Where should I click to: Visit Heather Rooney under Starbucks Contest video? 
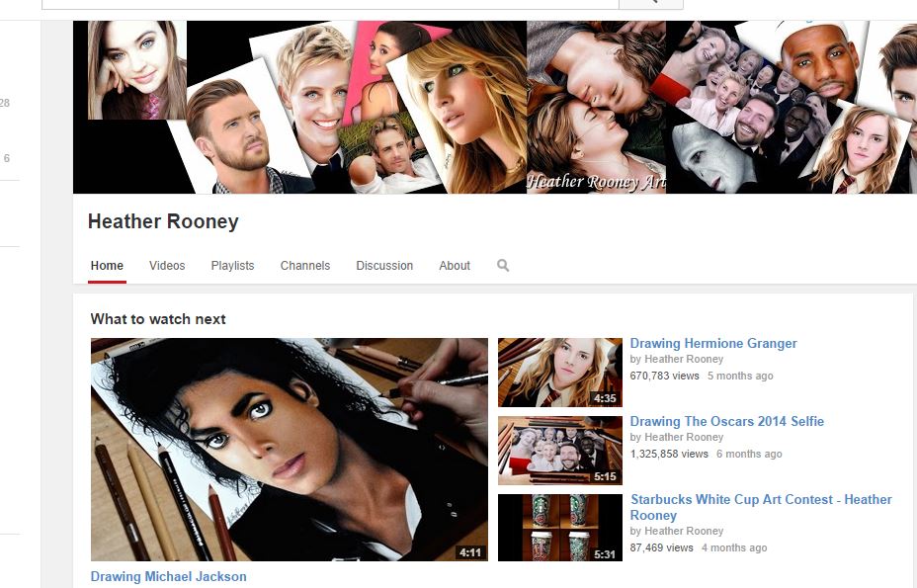(x=684, y=532)
